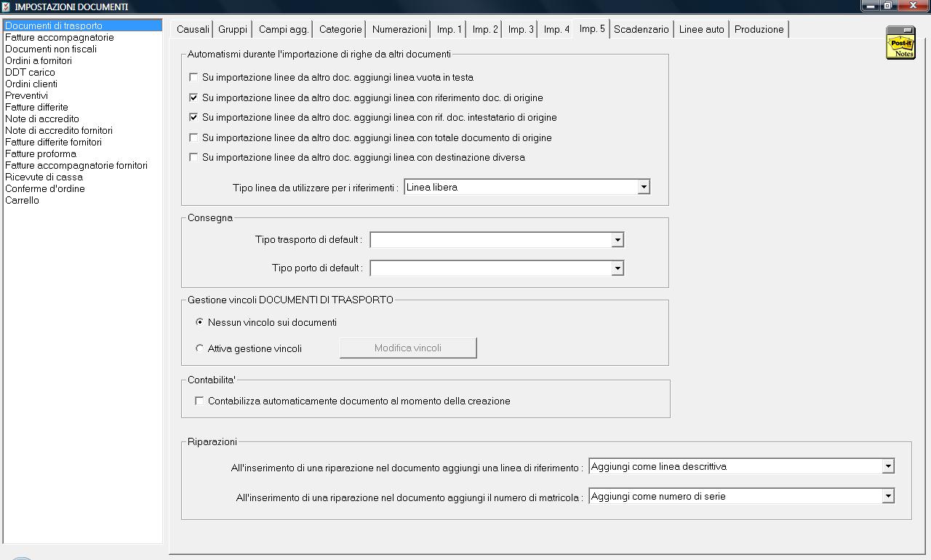Open the Linee auto tab

[701, 29]
